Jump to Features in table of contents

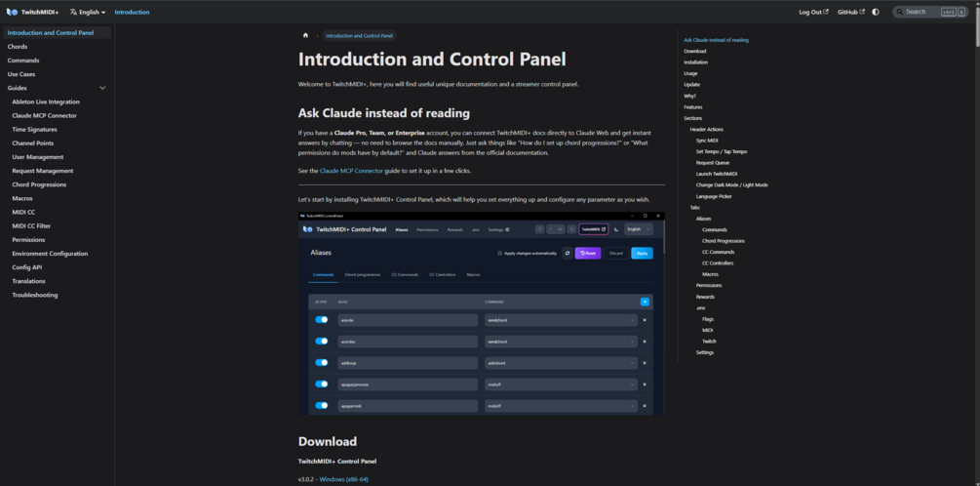(x=693, y=107)
